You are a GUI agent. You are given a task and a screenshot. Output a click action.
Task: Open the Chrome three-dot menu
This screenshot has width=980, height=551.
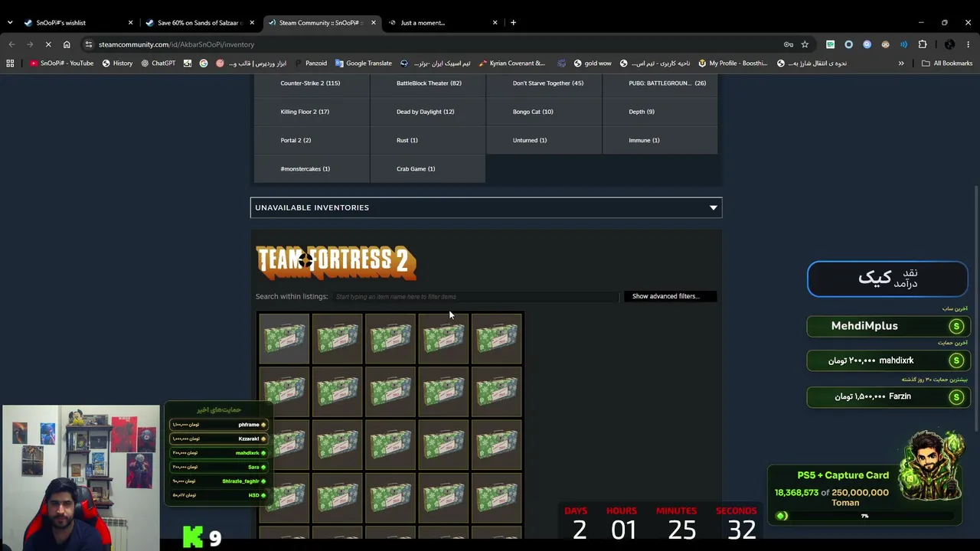point(968,44)
